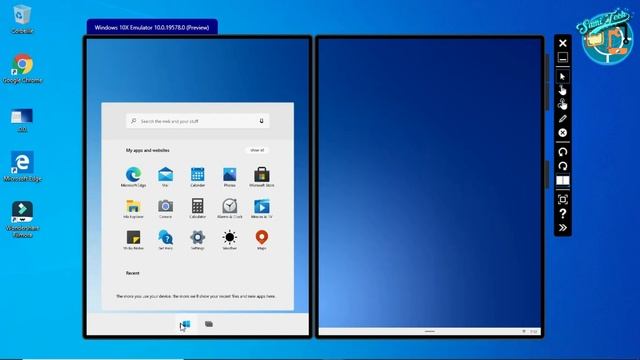Select the pen input tool

(562, 118)
